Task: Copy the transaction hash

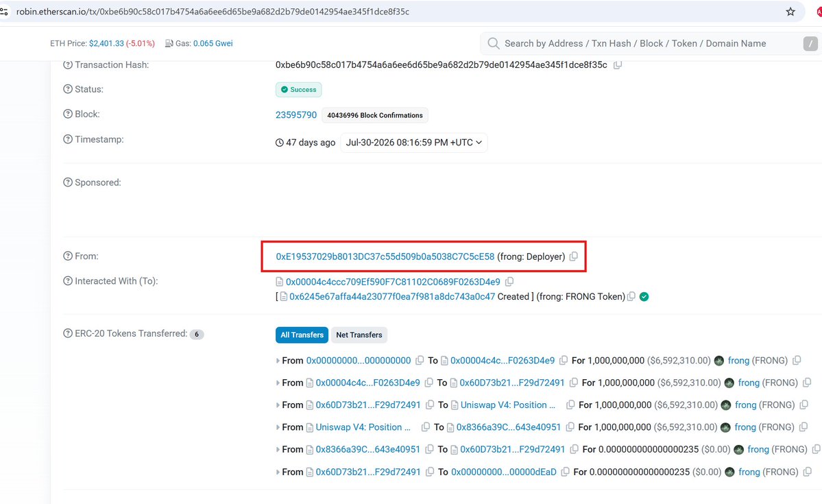Action: (x=618, y=65)
